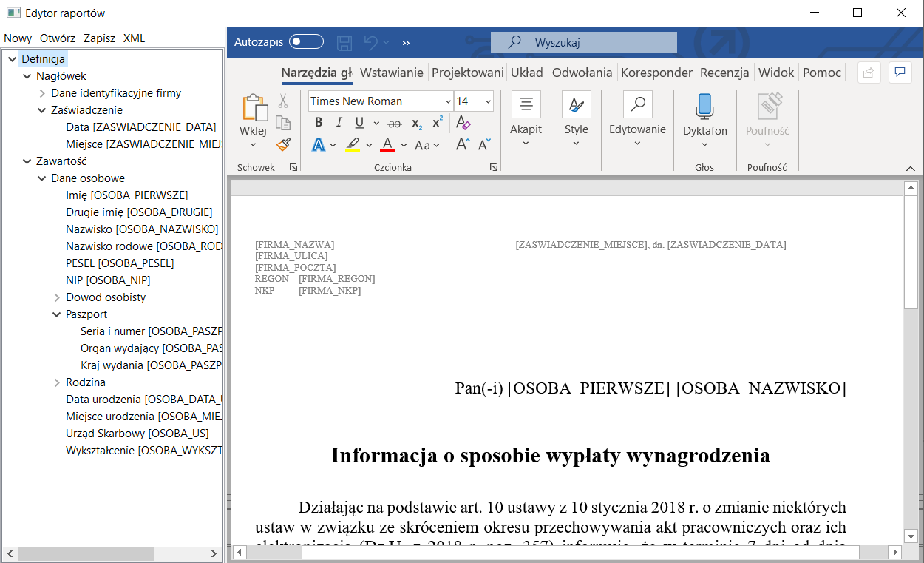924x563 pixels.
Task: Expand the Dowod osobisty tree node
Action: point(57,297)
